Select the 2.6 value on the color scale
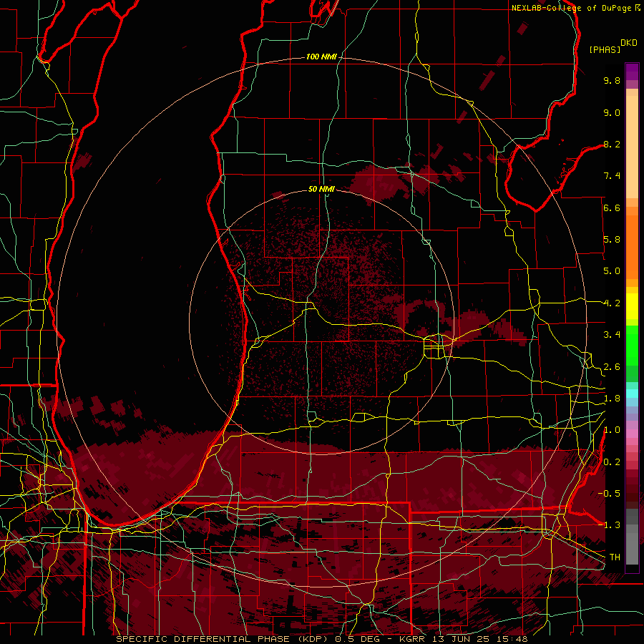This screenshot has height=644, width=644. (x=612, y=367)
